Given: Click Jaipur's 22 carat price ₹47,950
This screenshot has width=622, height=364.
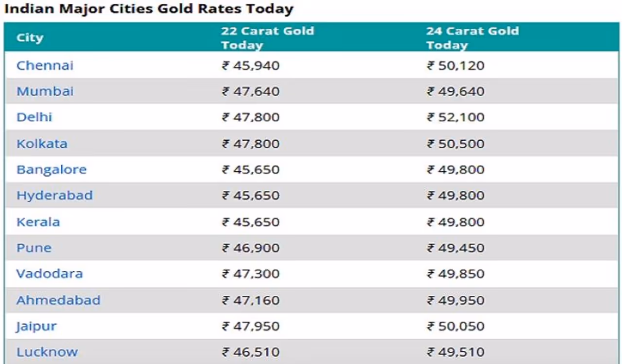Looking at the screenshot, I should click(251, 326).
